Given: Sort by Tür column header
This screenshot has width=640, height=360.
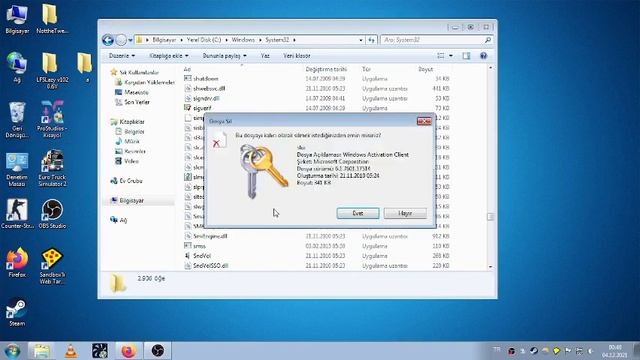Looking at the screenshot, I should (x=366, y=69).
